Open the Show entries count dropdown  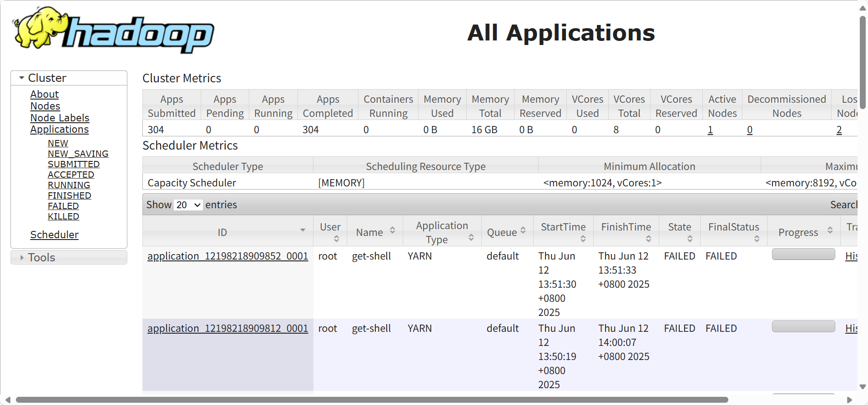188,205
